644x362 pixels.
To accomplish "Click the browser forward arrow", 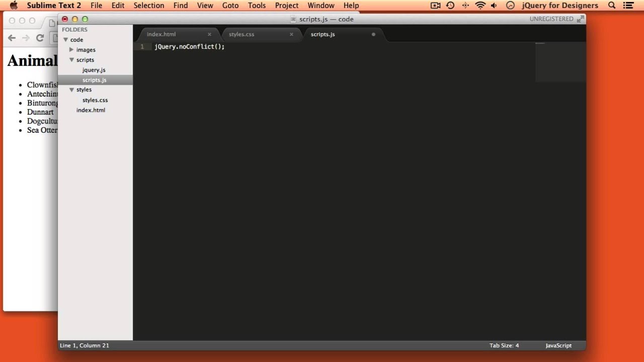I will tap(26, 38).
